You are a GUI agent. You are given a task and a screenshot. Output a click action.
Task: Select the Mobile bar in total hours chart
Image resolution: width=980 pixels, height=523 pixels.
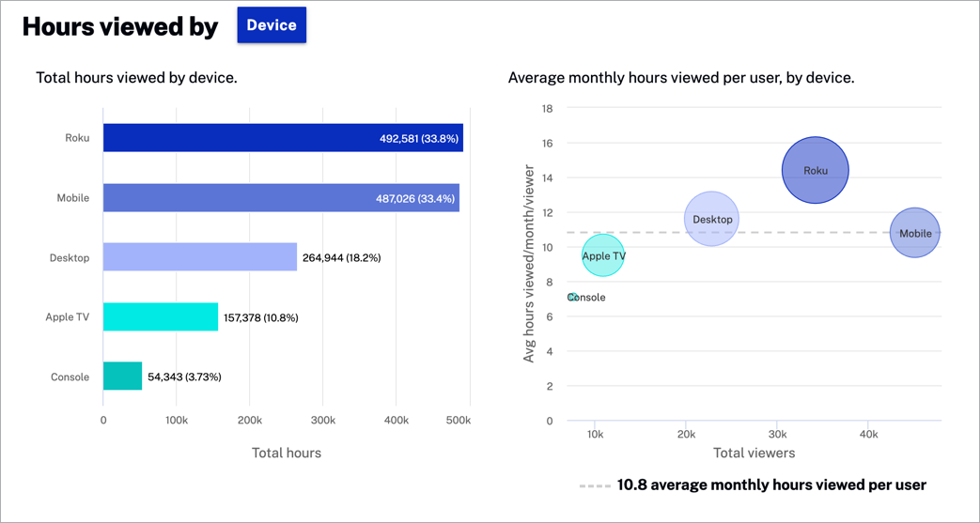[x=280, y=198]
